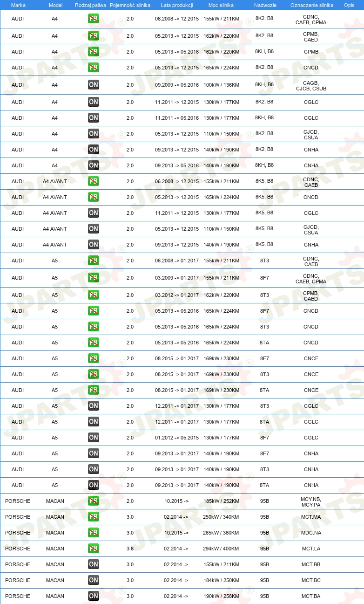This screenshot has height=604, width=364.
Task: Click PB icon for A5 8F7 CNCE row
Action: [x=94, y=358]
